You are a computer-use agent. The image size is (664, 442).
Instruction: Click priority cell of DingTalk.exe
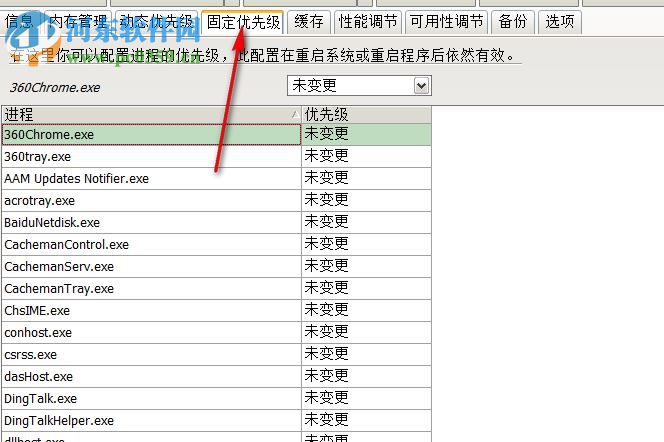[x=366, y=399]
